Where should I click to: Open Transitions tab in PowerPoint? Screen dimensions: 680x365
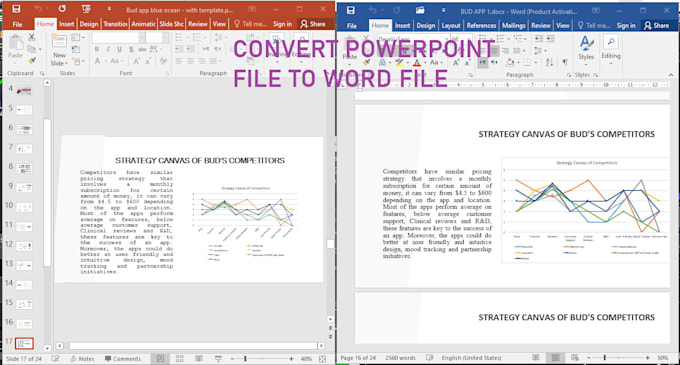pos(115,24)
